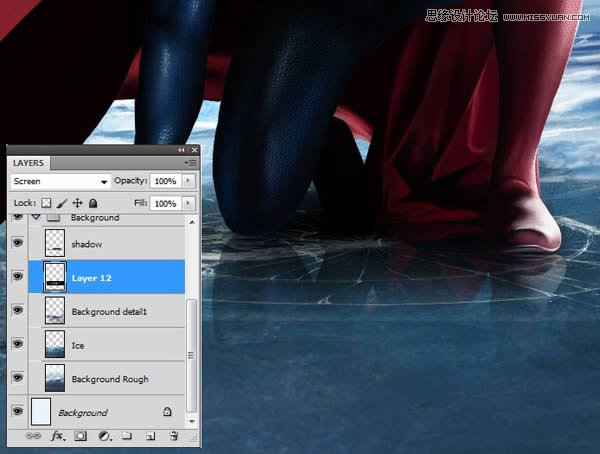The image size is (600, 454).
Task: Create a new layer group
Action: point(127,436)
